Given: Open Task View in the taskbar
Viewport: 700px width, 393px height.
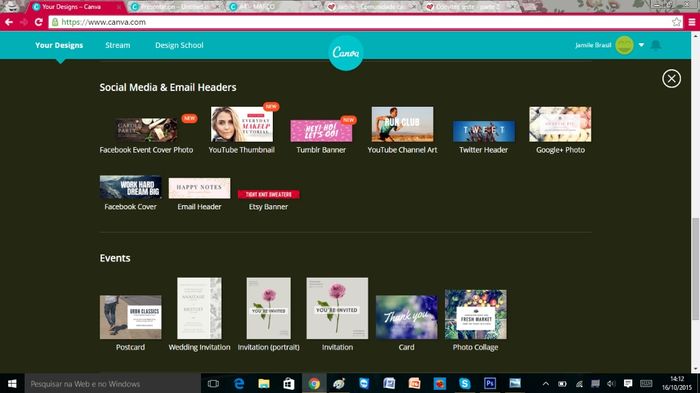Looking at the screenshot, I should point(213,384).
